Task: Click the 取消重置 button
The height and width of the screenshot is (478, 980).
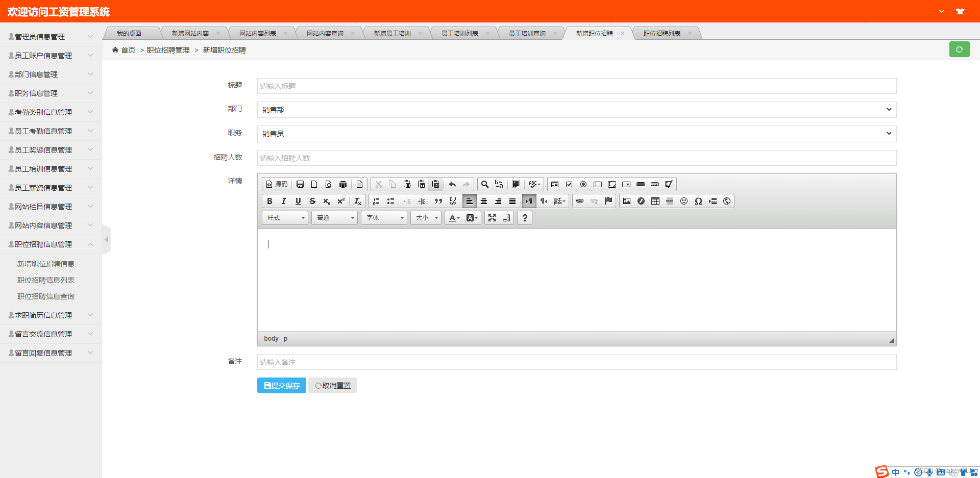Action: coord(333,386)
